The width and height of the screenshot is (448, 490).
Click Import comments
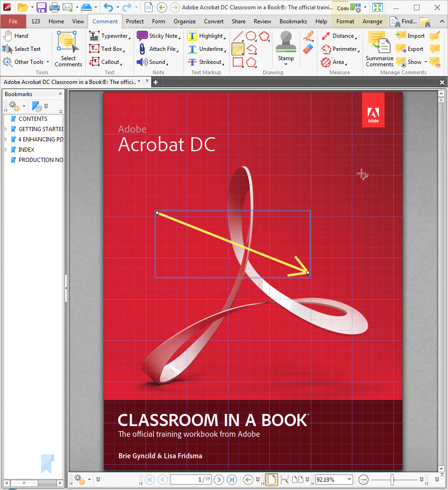pyautogui.click(x=410, y=36)
